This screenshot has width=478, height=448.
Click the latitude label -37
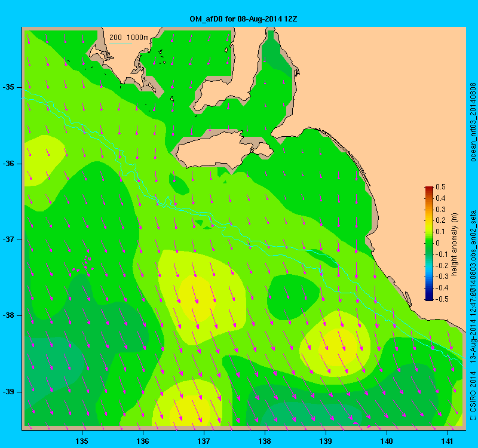tap(8, 240)
